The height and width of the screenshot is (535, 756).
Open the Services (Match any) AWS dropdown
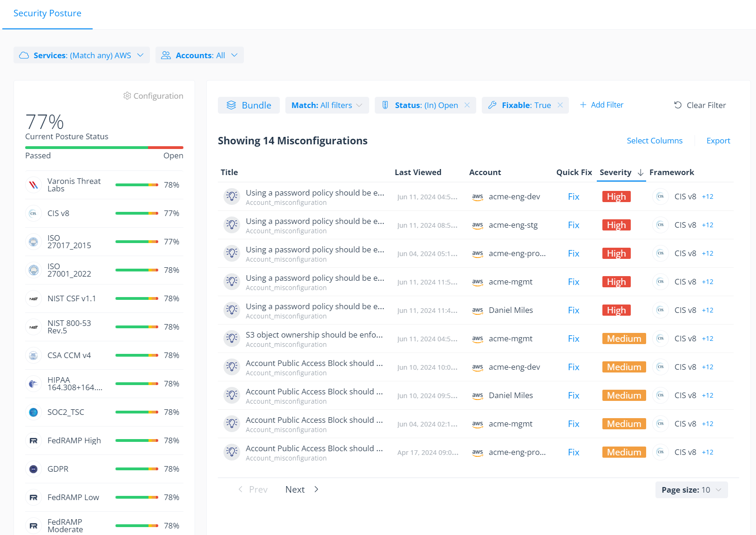click(x=140, y=55)
